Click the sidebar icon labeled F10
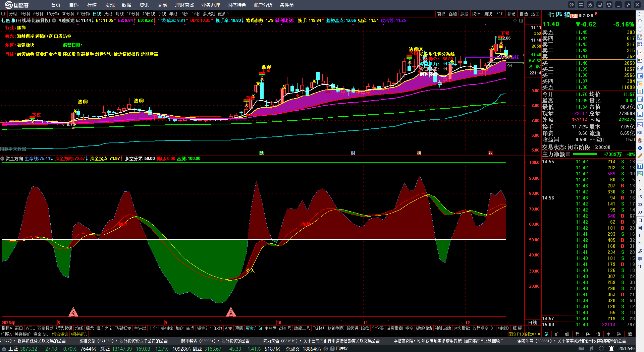The image size is (644, 352). (640, 76)
